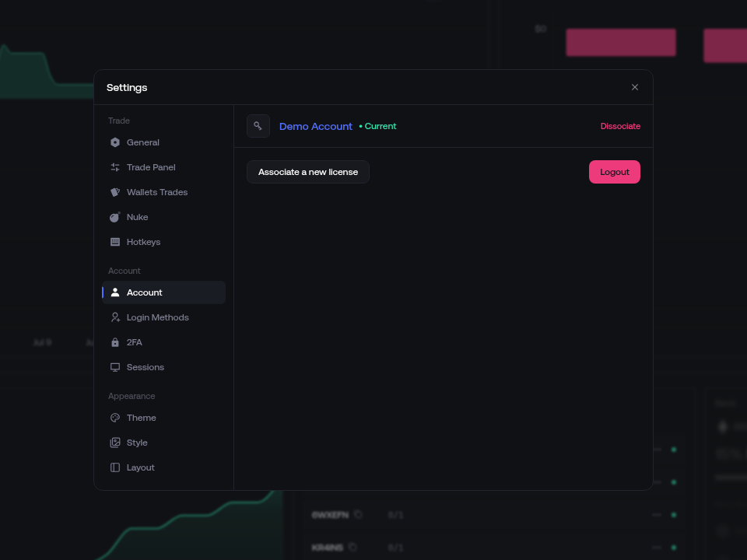
Task: Close the Settings dialog
Action: click(x=635, y=87)
